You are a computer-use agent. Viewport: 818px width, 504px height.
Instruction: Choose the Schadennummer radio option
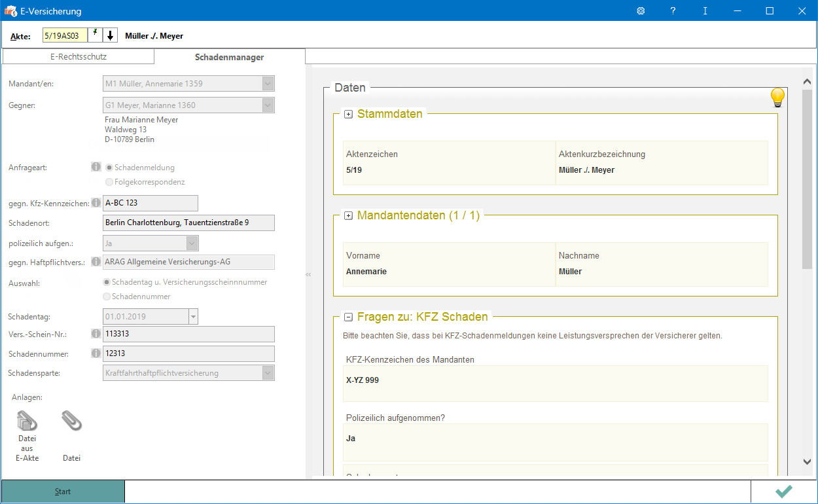(x=107, y=297)
